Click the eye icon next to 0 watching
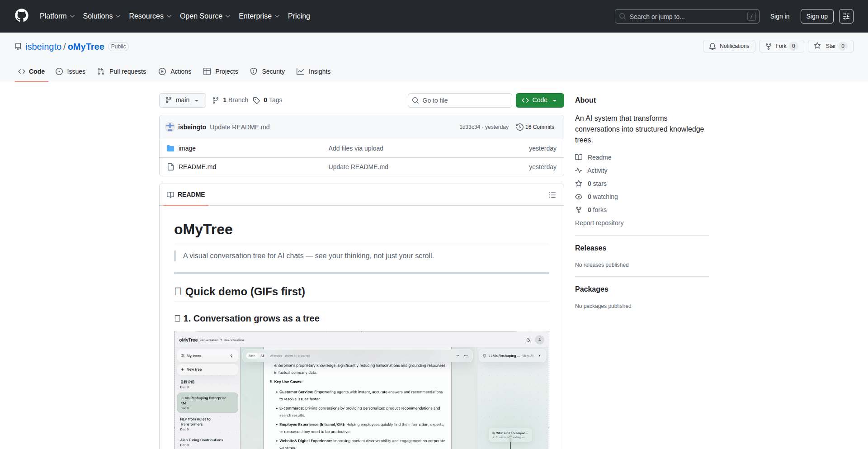 coord(579,197)
